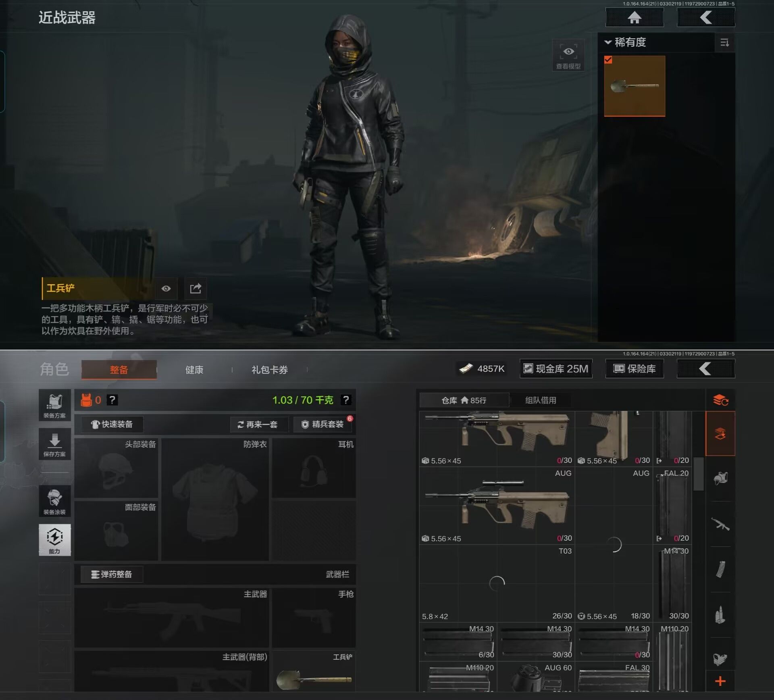Open 装备涂装 skin icon
774x700 pixels.
[54, 501]
